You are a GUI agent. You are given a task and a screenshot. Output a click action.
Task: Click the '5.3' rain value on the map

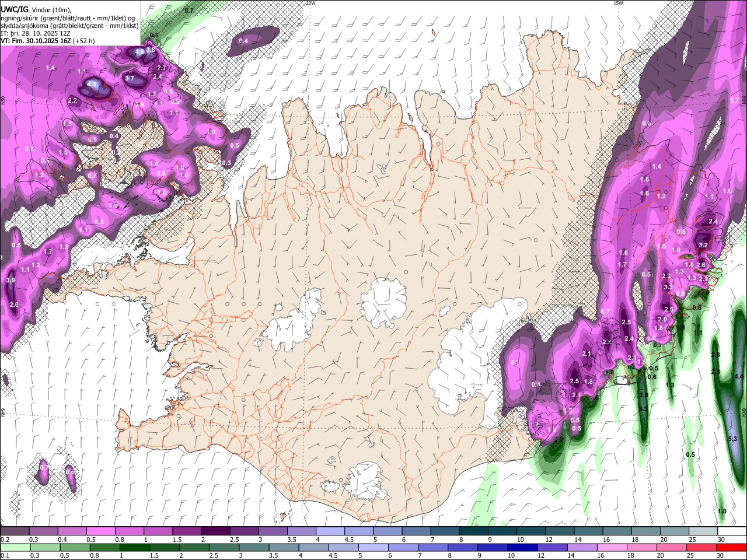[x=732, y=439]
